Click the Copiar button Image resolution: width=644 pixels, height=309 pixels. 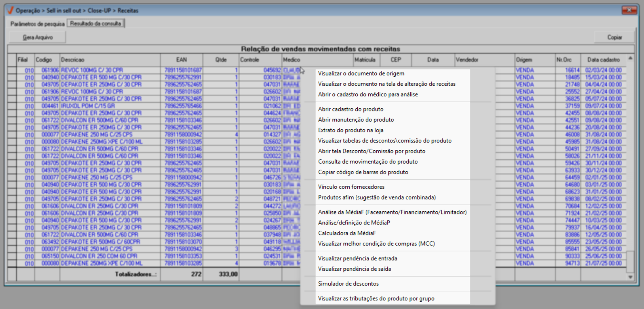[x=614, y=37]
